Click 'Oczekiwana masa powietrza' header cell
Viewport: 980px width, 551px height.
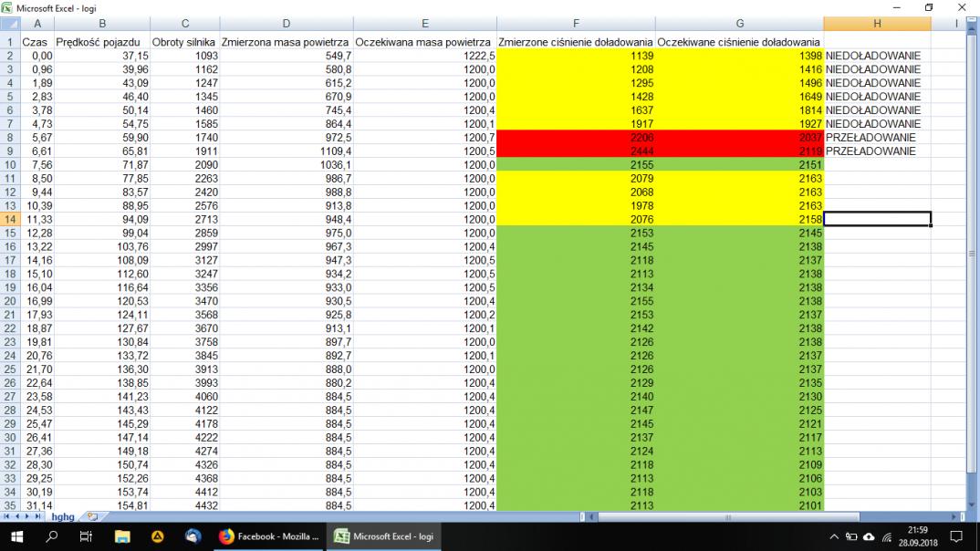point(425,42)
